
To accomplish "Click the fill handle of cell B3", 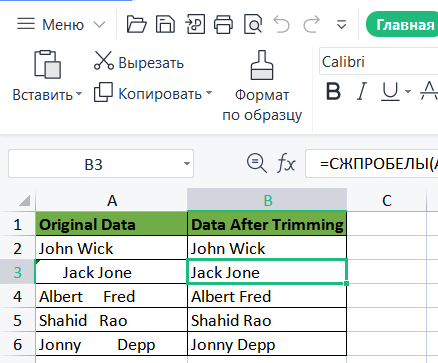I will [347, 283].
